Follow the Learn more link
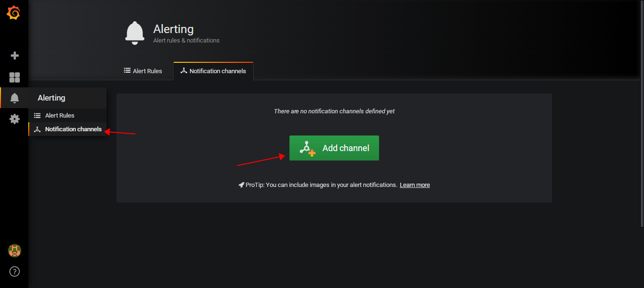This screenshot has width=644, height=288. (x=414, y=185)
